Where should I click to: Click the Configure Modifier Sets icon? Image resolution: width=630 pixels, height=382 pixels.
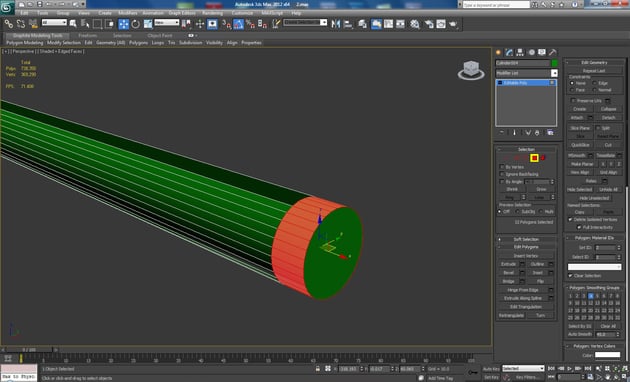[x=550, y=133]
